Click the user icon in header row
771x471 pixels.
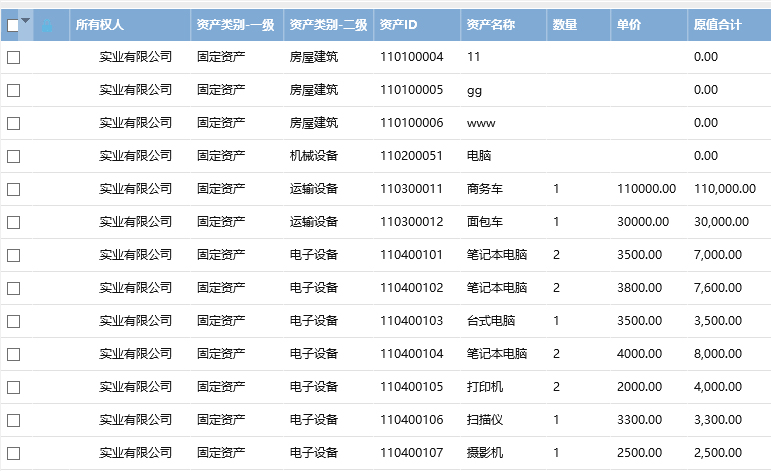pos(47,24)
